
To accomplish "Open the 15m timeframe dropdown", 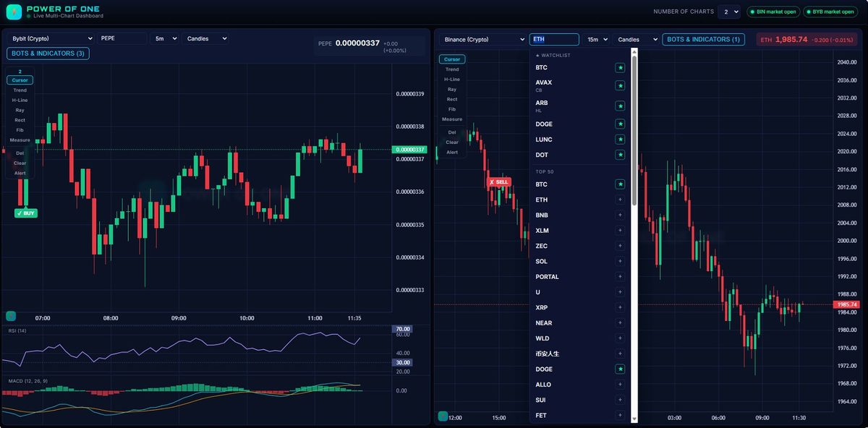I will [x=597, y=40].
